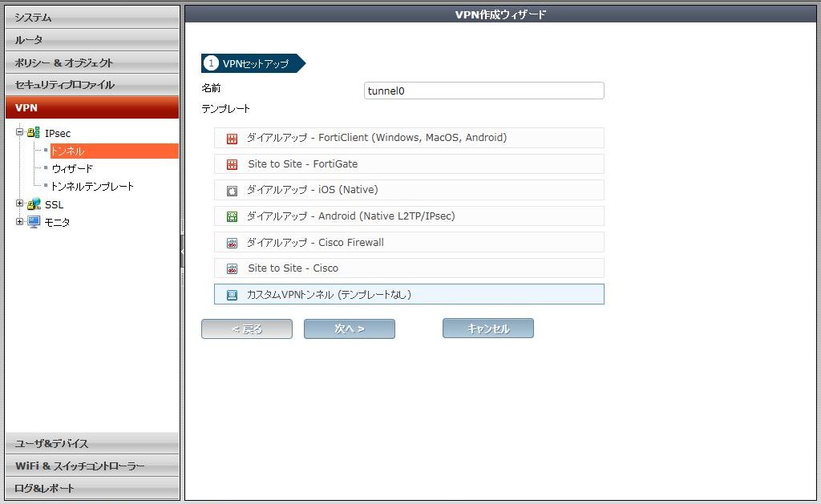Click the モニタ tree label

tap(57, 222)
